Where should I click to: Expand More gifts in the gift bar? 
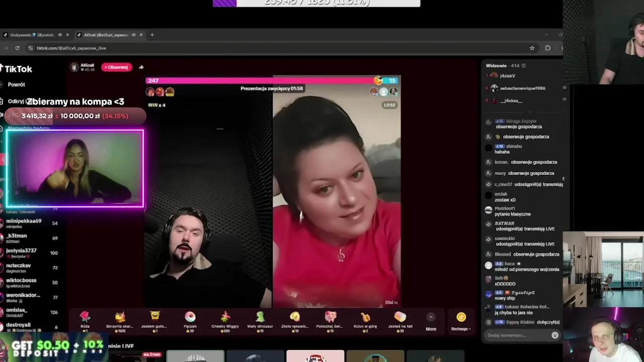(x=431, y=322)
